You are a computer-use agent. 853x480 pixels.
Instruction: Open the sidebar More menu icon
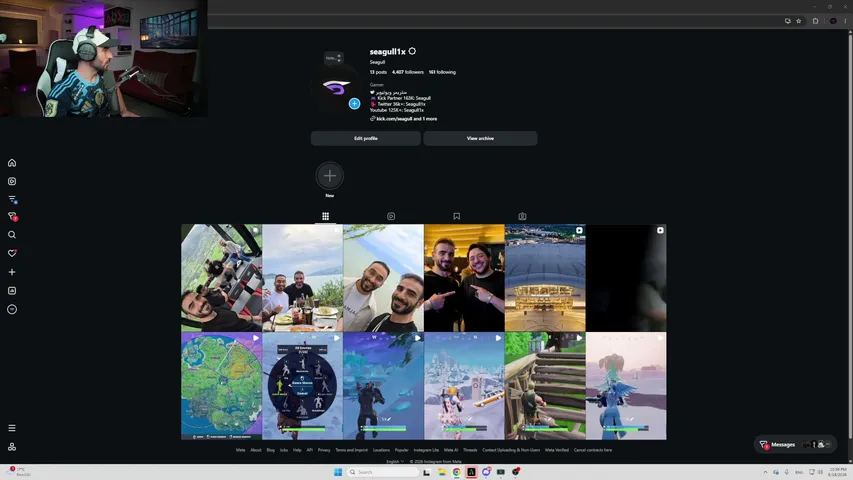(x=12, y=428)
